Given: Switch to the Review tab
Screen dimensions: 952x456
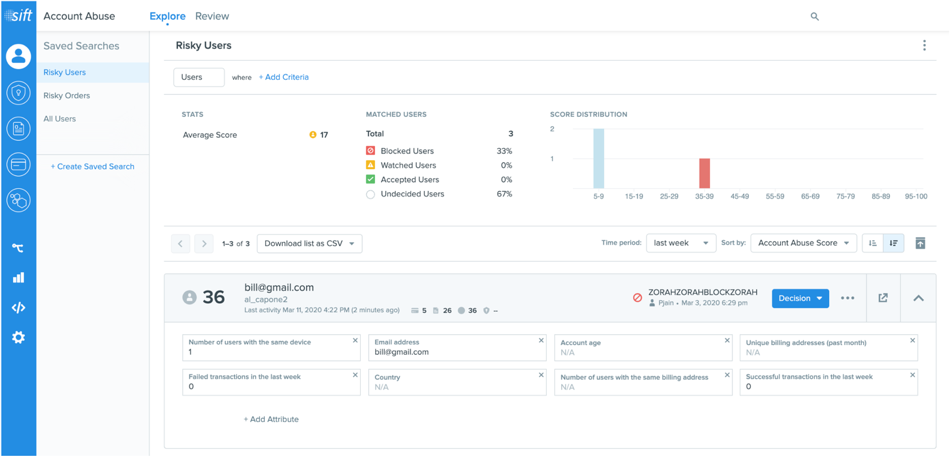Looking at the screenshot, I should click(x=212, y=16).
